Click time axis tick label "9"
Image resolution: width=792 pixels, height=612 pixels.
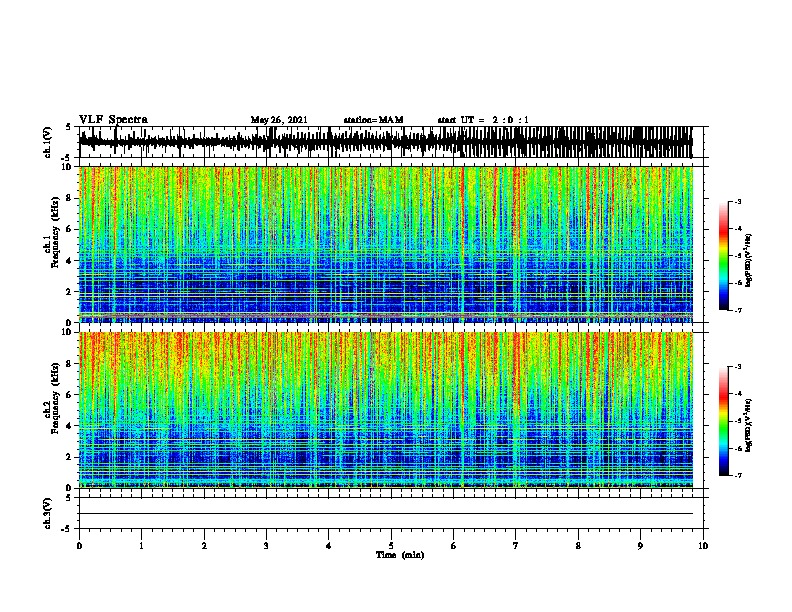click(x=640, y=546)
